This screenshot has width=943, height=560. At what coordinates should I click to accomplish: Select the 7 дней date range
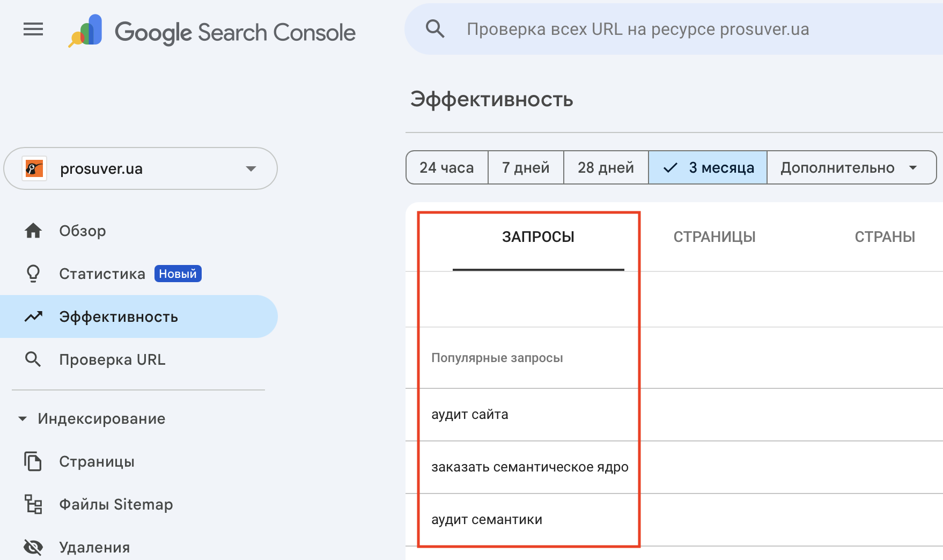pos(525,168)
